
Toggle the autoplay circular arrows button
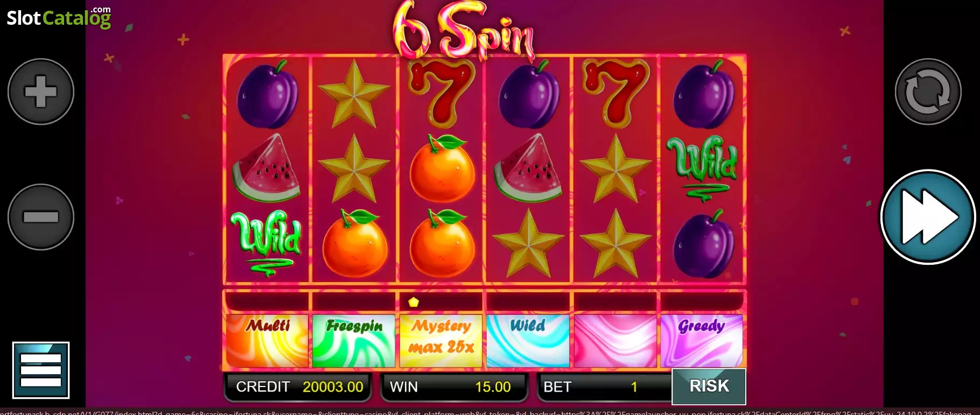click(x=928, y=92)
